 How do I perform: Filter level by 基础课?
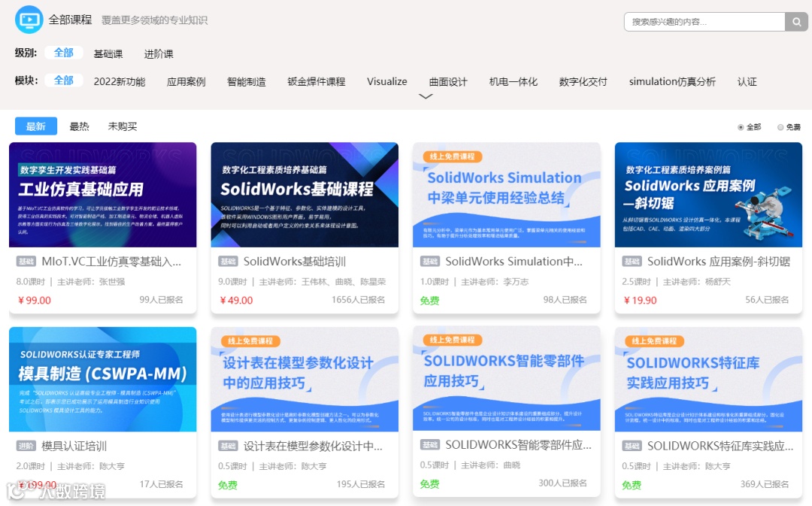tap(108, 54)
